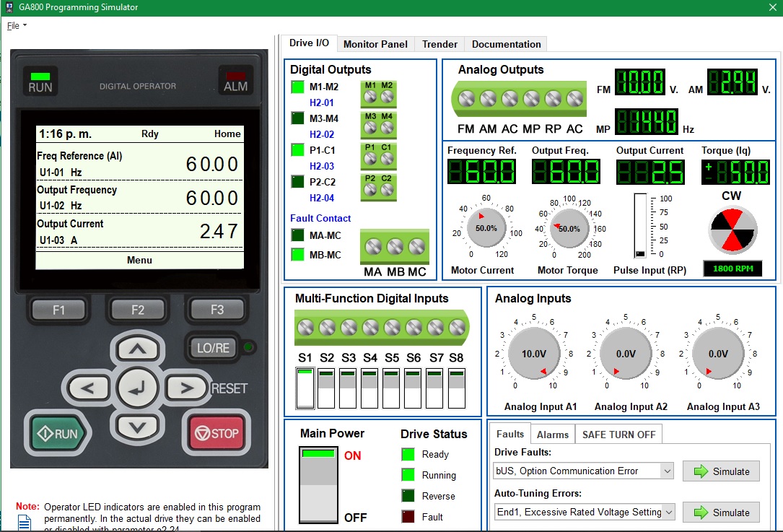Flip the Main Power switch
This screenshot has width=783, height=532.
click(318, 484)
